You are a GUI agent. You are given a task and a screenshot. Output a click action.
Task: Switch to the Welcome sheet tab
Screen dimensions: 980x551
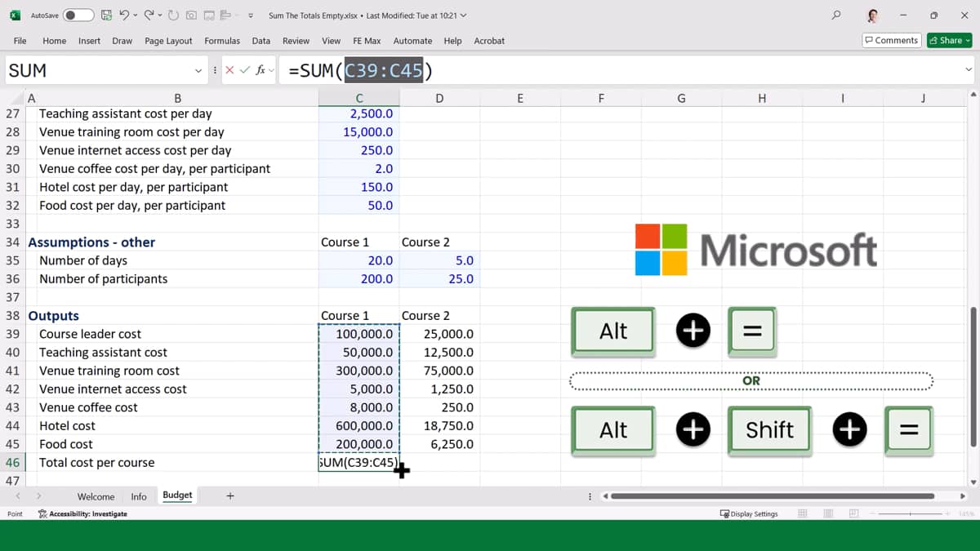click(x=96, y=496)
